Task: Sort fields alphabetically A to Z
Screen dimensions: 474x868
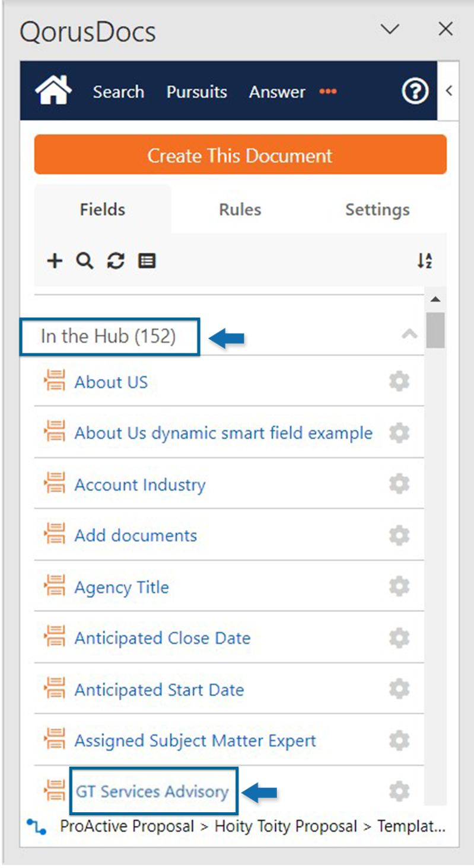Action: click(x=425, y=261)
